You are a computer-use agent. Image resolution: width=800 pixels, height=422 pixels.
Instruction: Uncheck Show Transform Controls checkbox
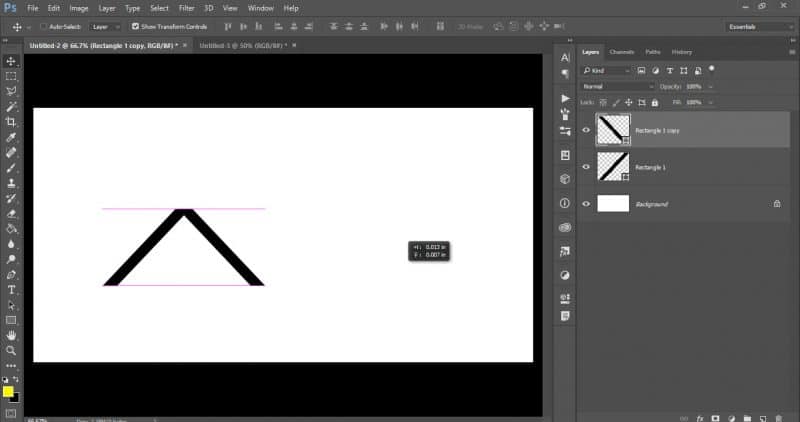click(x=135, y=26)
